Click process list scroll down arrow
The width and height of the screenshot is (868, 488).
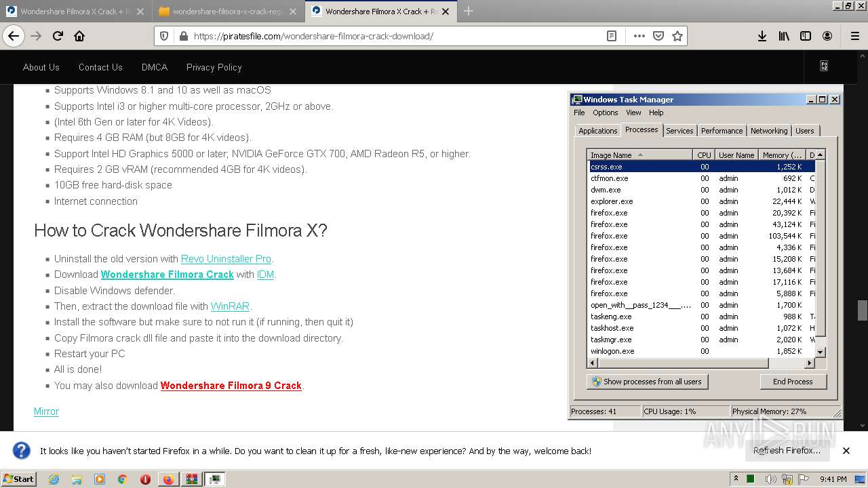pyautogui.click(x=820, y=352)
